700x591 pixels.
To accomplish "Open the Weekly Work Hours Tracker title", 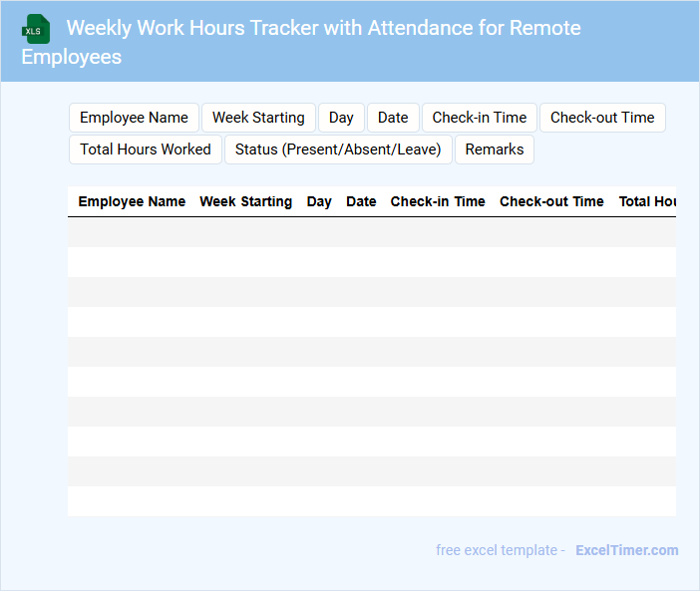I will [x=301, y=42].
